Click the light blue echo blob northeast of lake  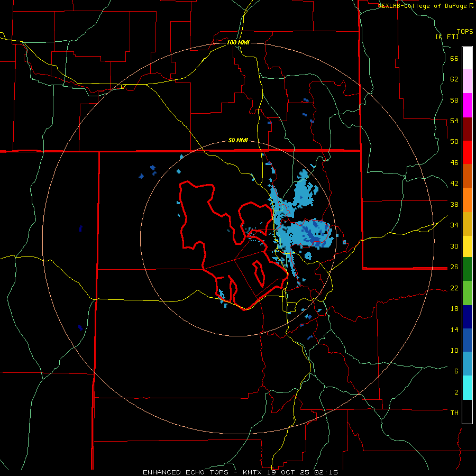(x=306, y=190)
